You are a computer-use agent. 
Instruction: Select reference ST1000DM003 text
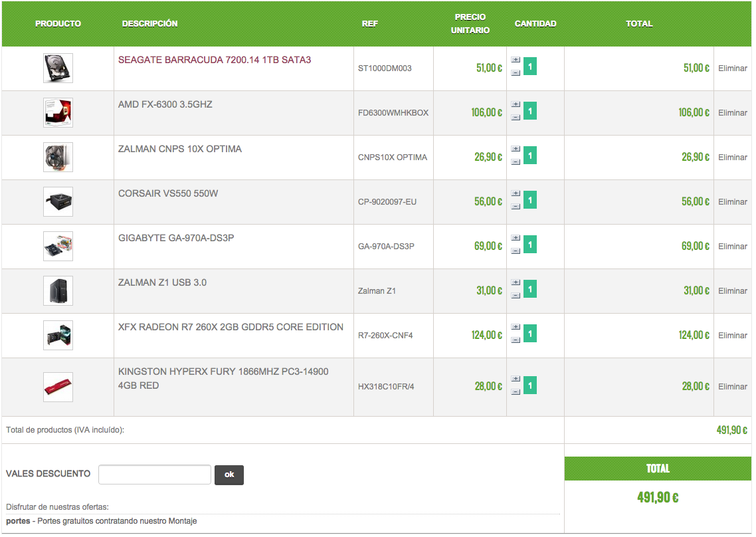[385, 68]
